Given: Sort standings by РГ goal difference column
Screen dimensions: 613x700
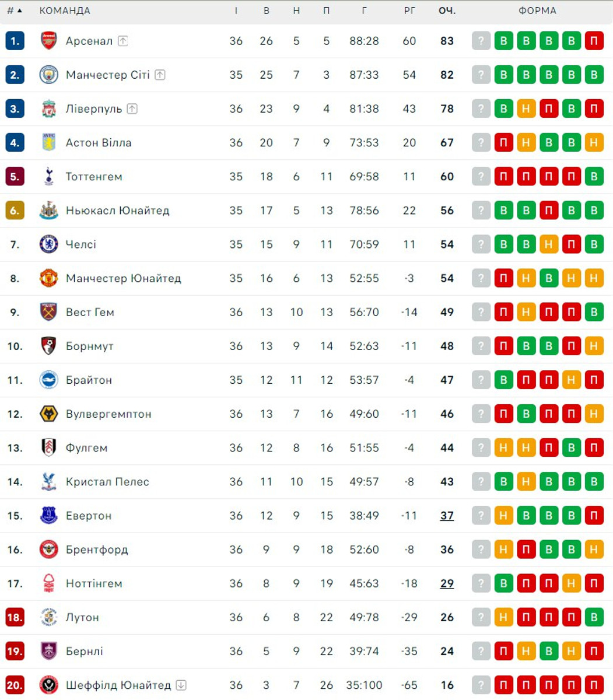Looking at the screenshot, I should pos(409,10).
